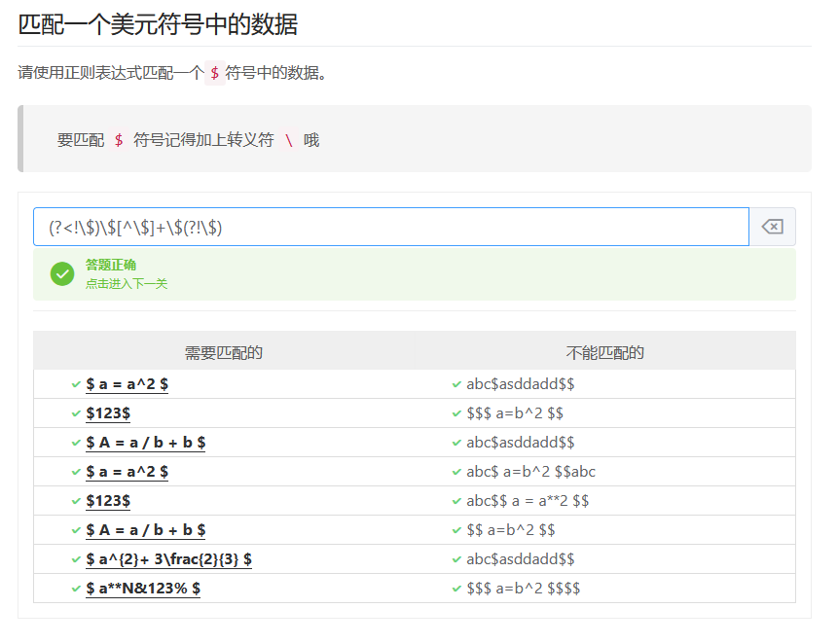
Task: Click the abc$$ a = a**2 $$ text
Action: tap(528, 501)
